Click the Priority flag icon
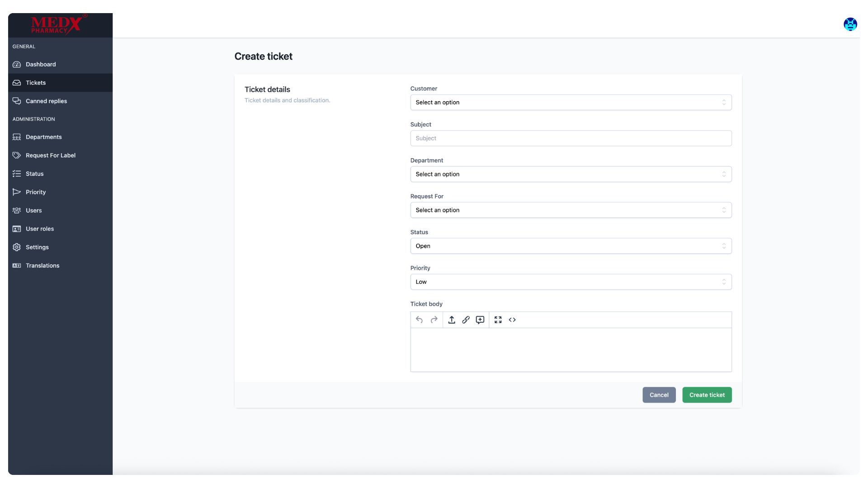The height and width of the screenshot is (488, 868). tap(17, 192)
